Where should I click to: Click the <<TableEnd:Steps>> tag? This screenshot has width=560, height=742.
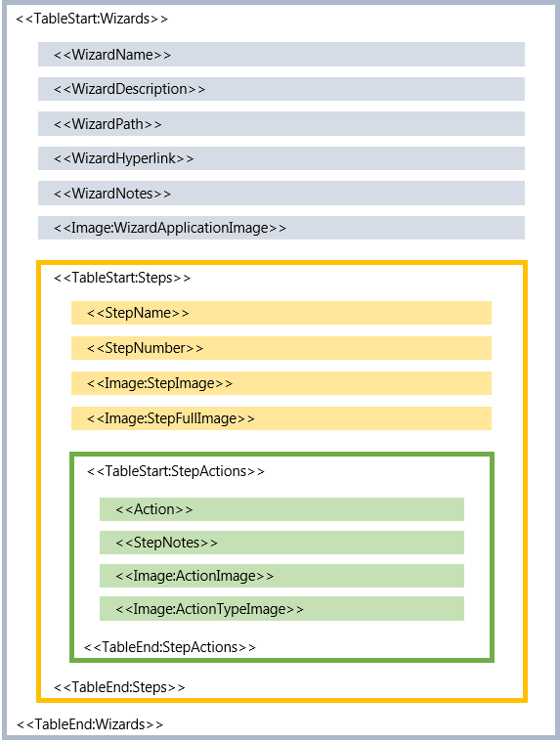(119, 687)
